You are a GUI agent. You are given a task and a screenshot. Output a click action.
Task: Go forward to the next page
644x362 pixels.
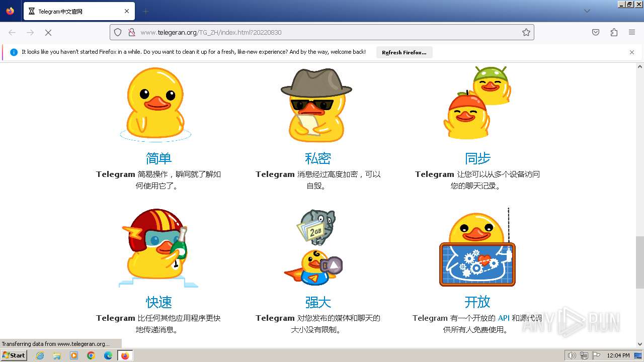coord(30,32)
